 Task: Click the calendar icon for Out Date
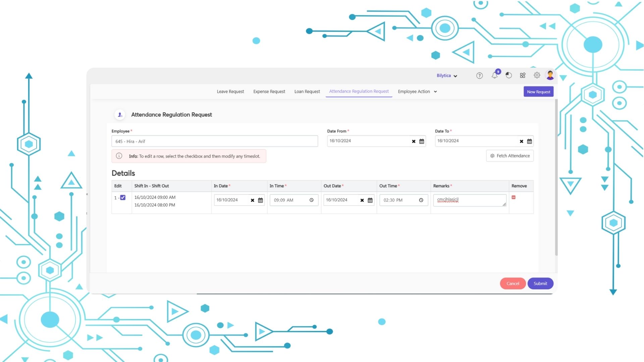(370, 200)
